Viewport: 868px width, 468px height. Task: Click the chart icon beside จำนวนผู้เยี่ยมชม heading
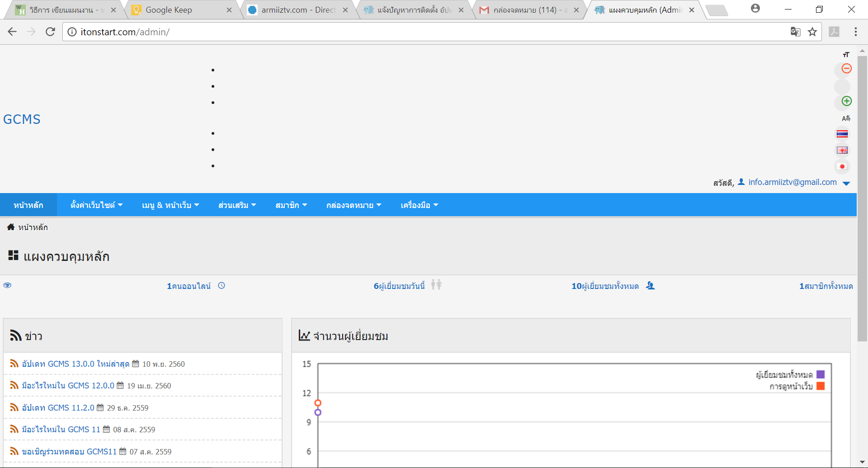(x=304, y=336)
